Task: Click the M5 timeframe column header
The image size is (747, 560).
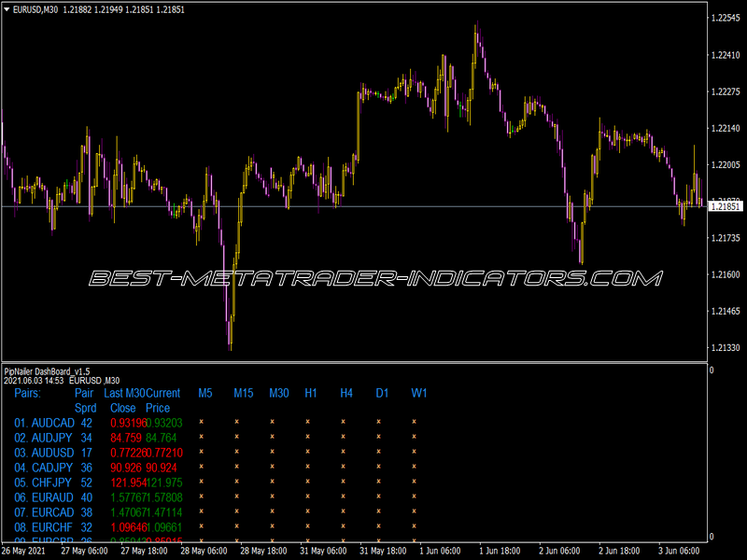Action: [205, 393]
